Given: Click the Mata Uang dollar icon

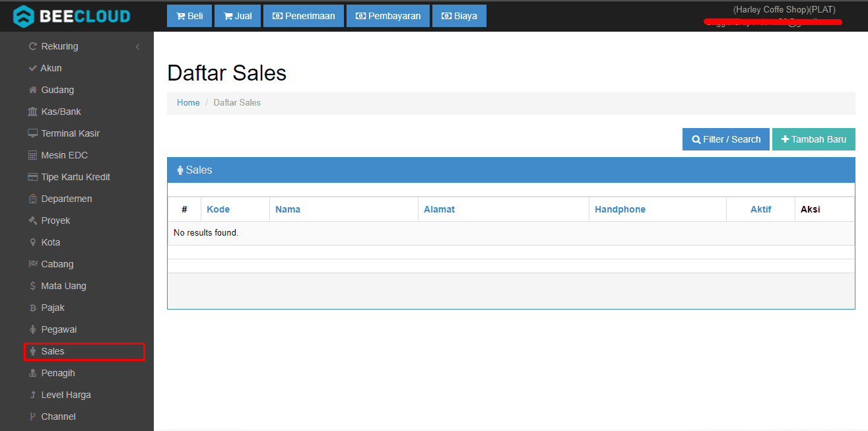Looking at the screenshot, I should point(33,286).
